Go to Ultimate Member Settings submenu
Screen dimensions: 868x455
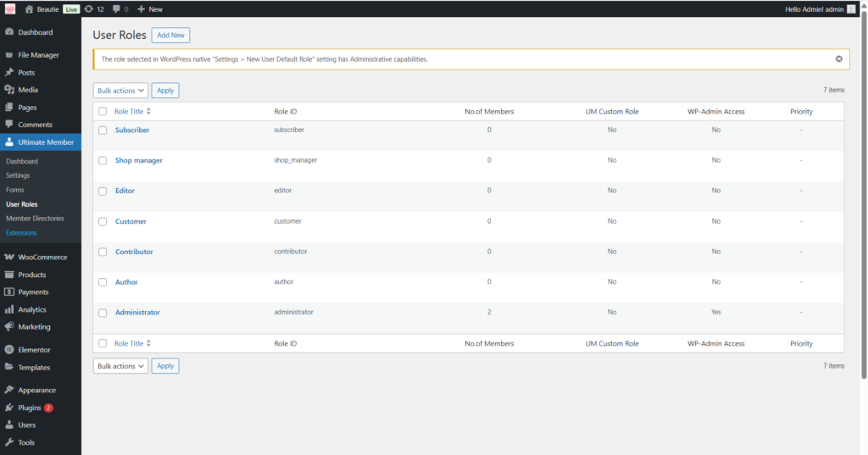(x=18, y=175)
